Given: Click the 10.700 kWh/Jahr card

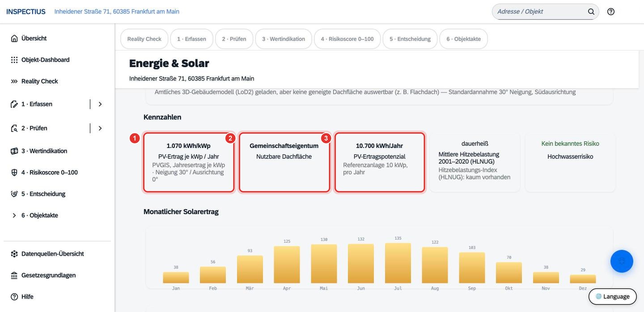Looking at the screenshot, I should coord(380,162).
